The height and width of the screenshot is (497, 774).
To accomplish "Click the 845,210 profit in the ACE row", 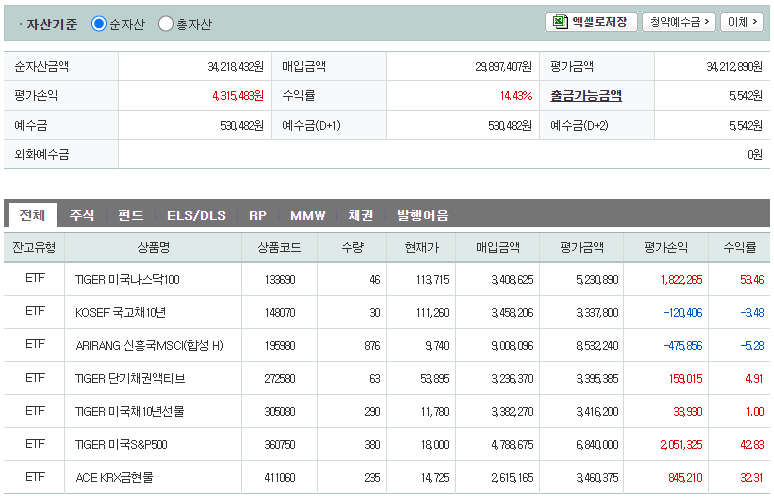I will (685, 478).
